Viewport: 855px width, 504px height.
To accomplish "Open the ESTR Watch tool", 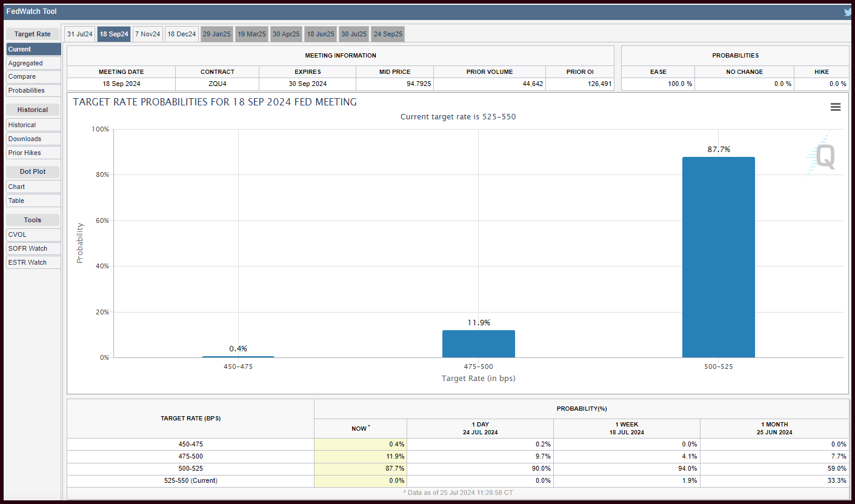I will tap(33, 263).
